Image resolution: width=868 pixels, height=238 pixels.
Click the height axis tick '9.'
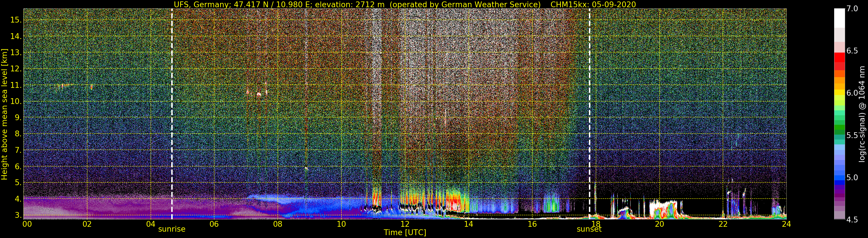[x=18, y=118]
